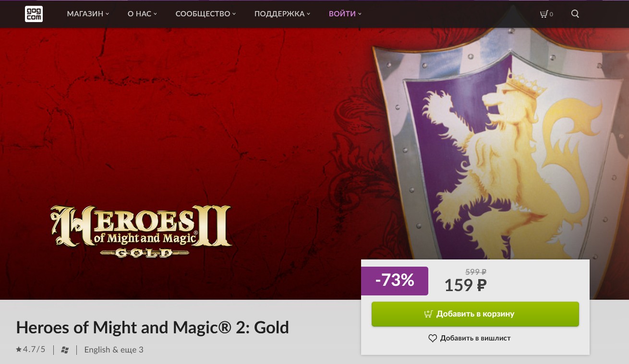Open the Поддержка menu
The height and width of the screenshot is (364, 629).
coord(282,14)
